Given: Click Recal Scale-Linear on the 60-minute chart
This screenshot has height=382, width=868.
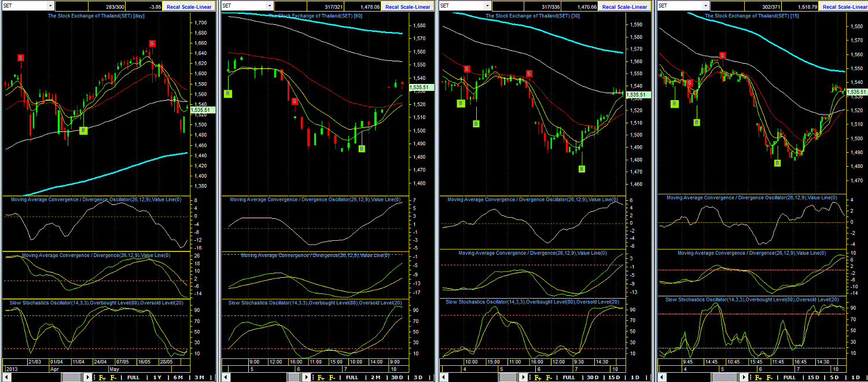Looking at the screenshot, I should (x=407, y=6).
